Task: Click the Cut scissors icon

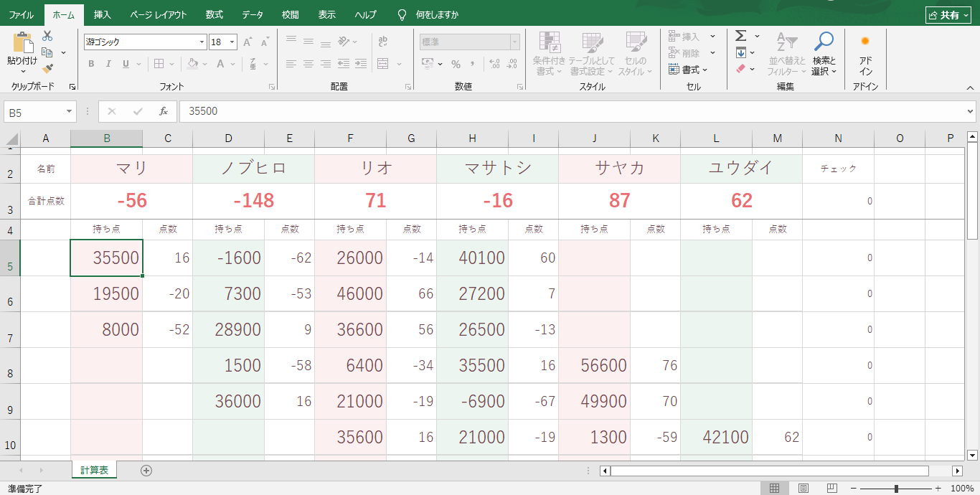Action: pos(47,36)
